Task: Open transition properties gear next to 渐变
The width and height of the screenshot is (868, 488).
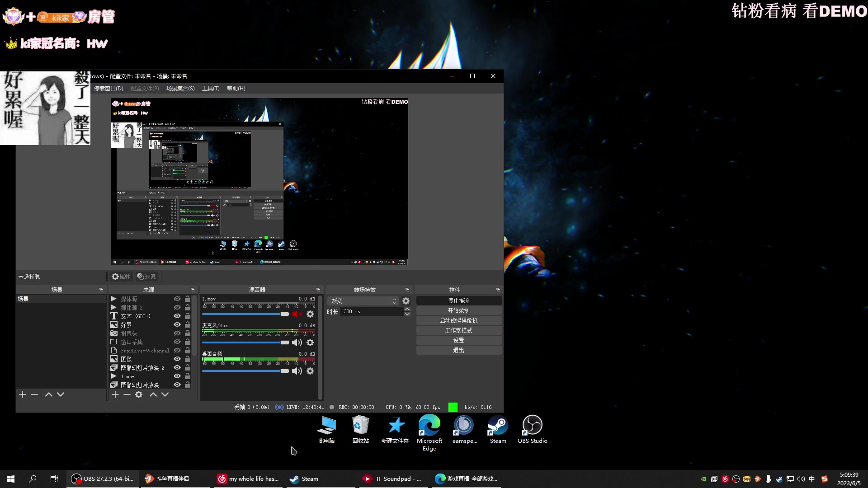Action: 406,301
